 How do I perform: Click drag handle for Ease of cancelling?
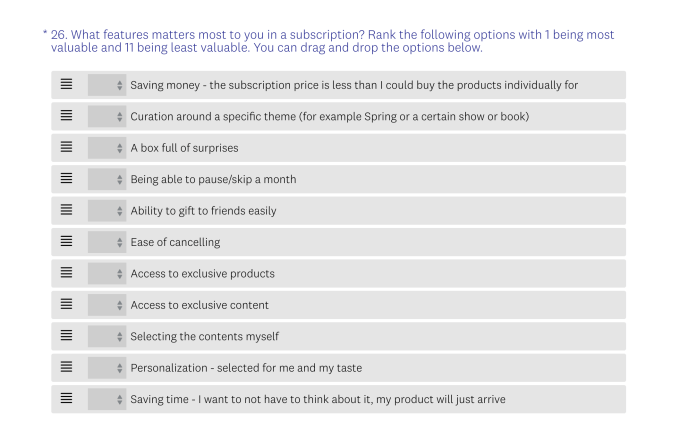(66, 242)
